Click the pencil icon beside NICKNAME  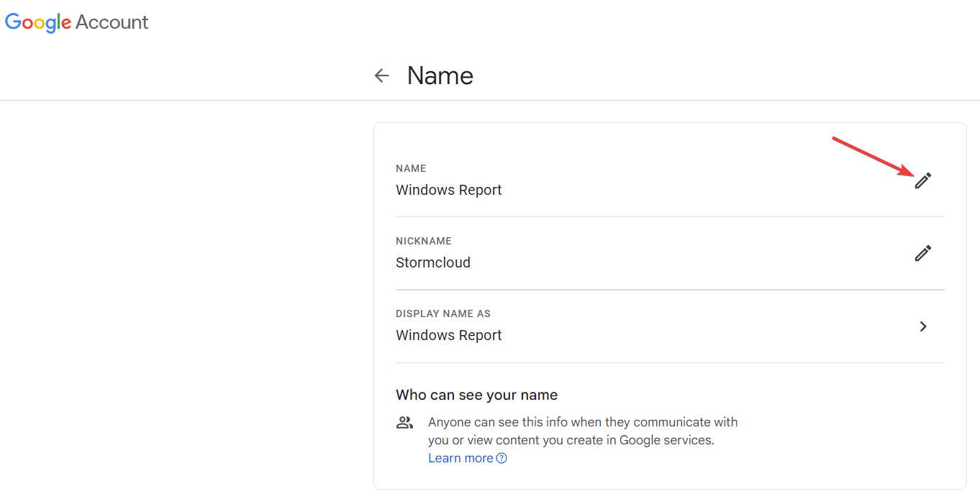923,253
